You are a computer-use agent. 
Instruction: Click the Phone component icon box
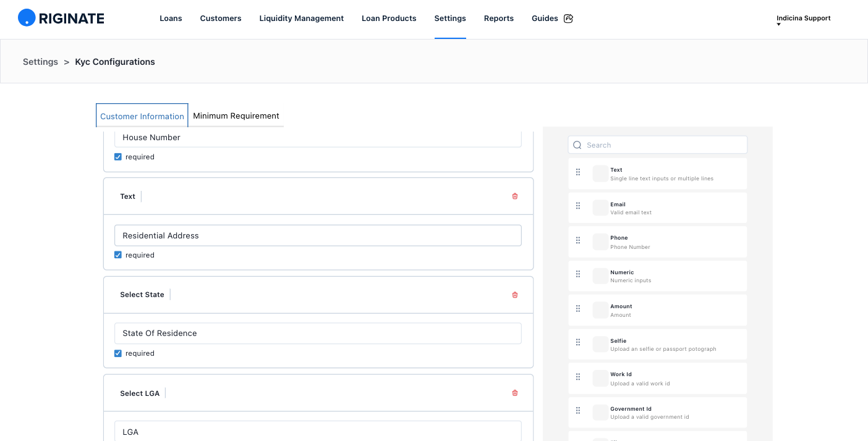[600, 241]
